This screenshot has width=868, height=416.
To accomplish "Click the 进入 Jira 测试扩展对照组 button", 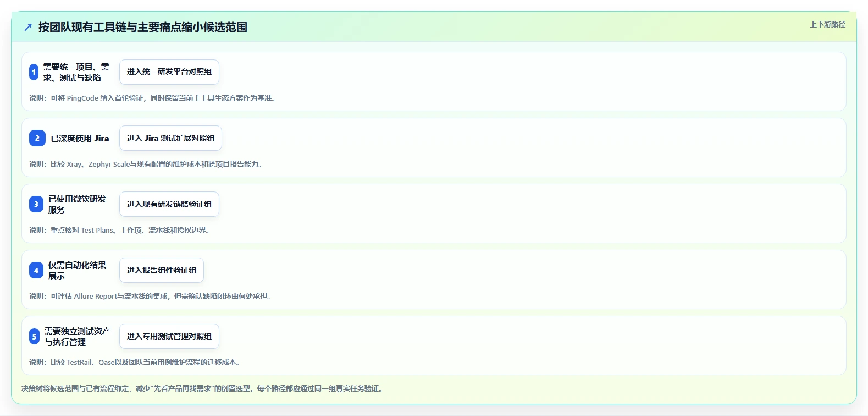I will pos(170,138).
